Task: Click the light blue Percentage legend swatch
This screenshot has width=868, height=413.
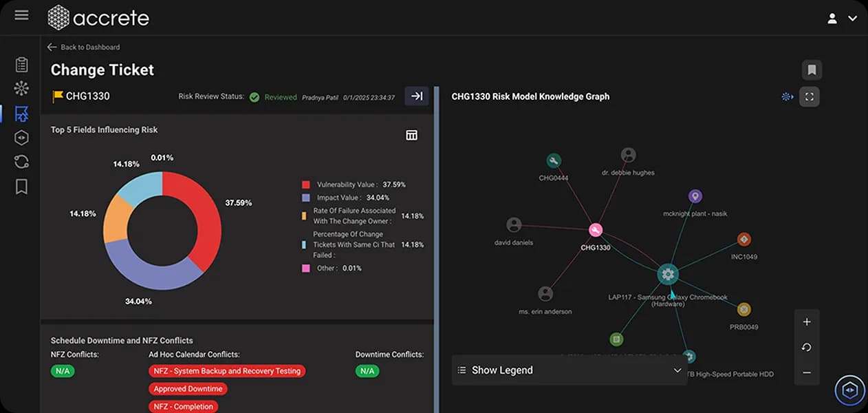Action: click(x=304, y=244)
